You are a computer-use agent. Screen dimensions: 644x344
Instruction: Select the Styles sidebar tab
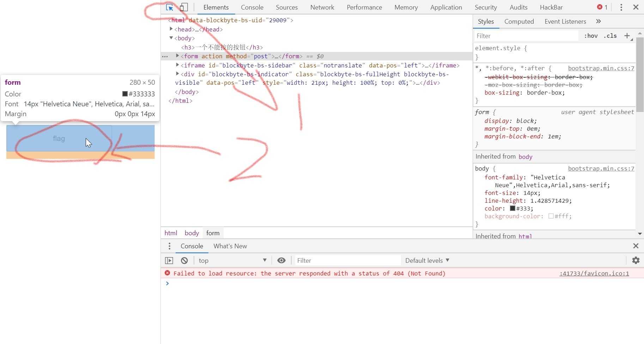pos(486,21)
